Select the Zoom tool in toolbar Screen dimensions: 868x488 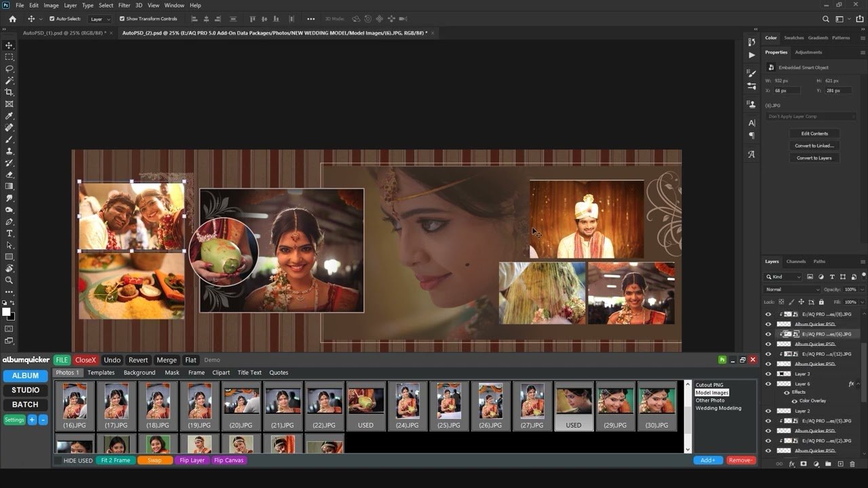(9, 280)
